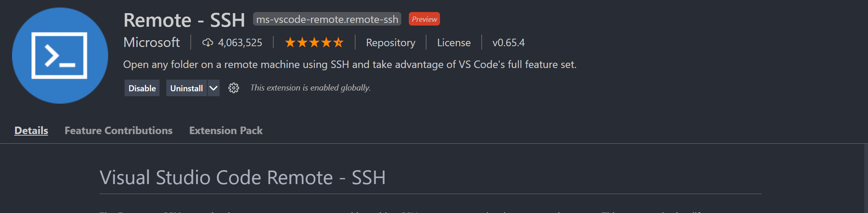Open the Feature Contributions tab
The image size is (868, 213).
pos(119,130)
